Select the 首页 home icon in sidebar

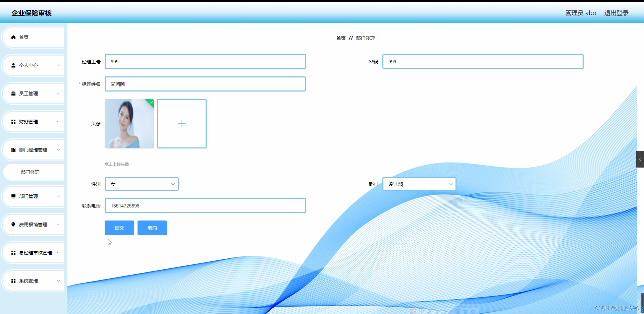click(13, 37)
